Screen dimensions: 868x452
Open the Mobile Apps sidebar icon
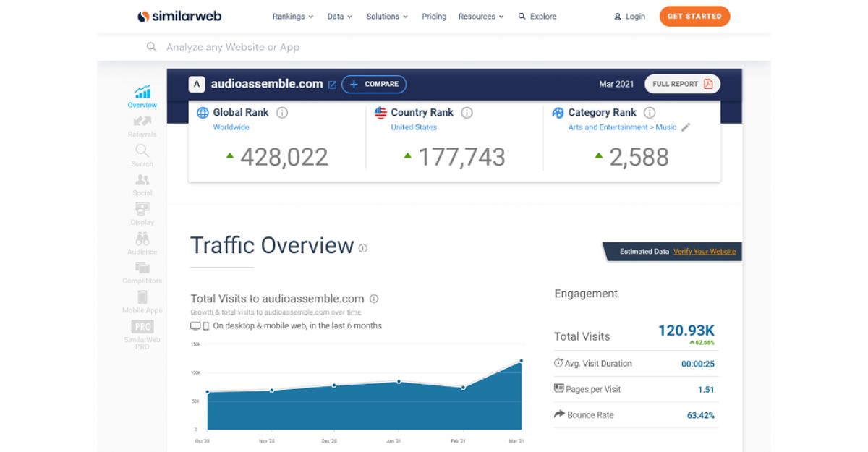pos(142,297)
